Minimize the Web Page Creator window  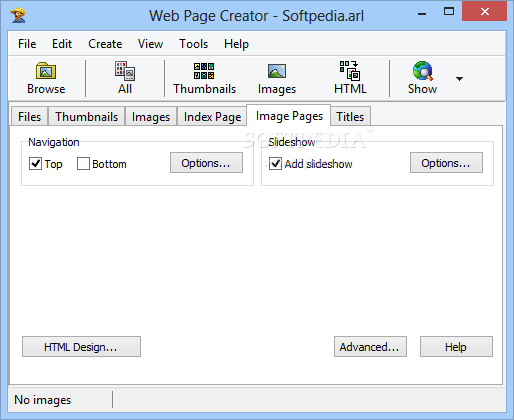point(422,14)
